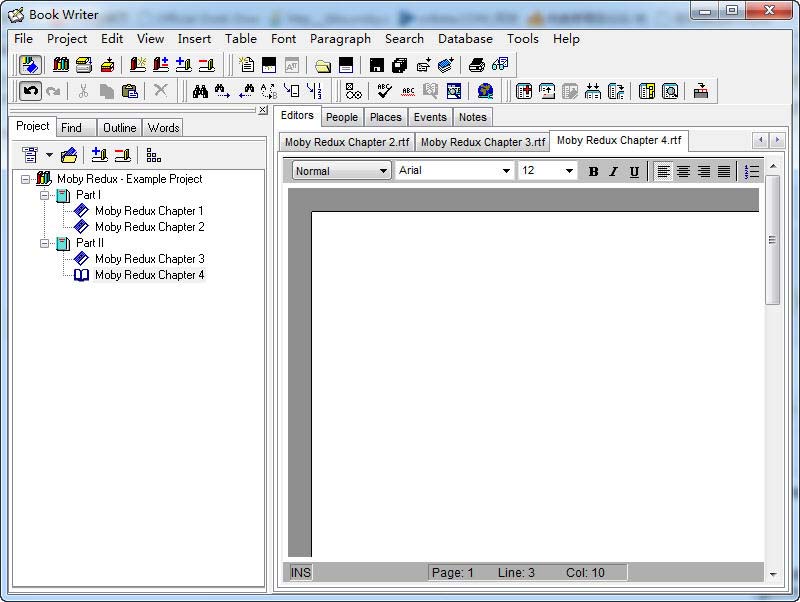Click the web globe icon
This screenshot has width=800, height=602.
485,91
